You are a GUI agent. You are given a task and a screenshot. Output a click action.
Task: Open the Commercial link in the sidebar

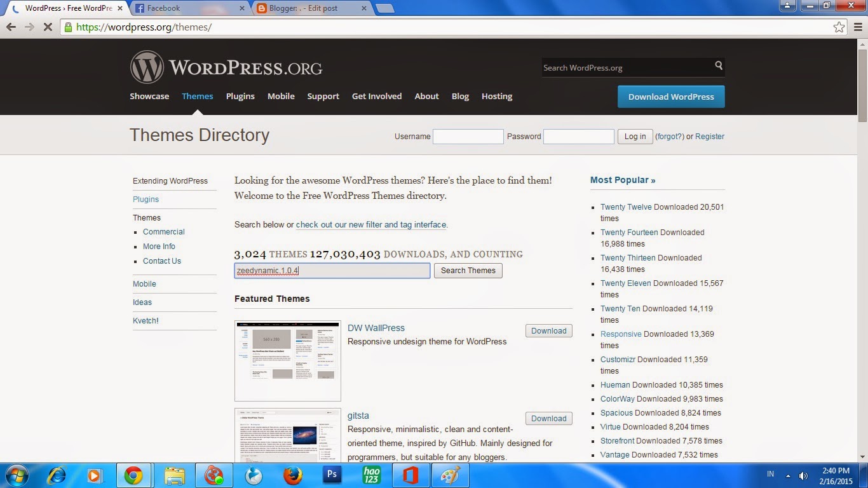(164, 232)
